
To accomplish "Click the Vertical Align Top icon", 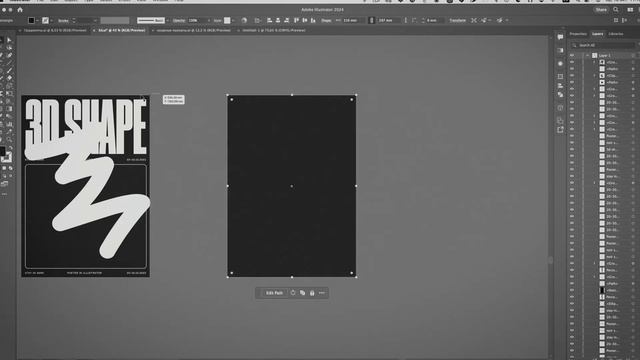I will tap(296, 20).
